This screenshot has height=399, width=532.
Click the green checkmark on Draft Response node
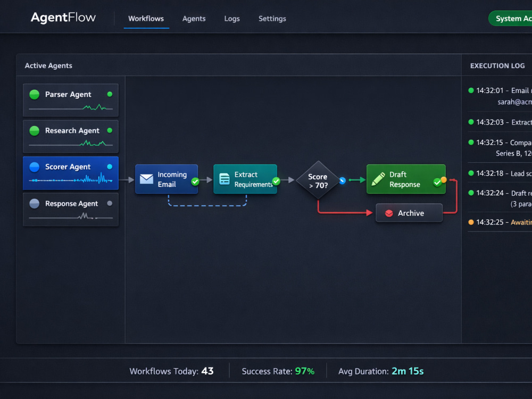pos(437,182)
